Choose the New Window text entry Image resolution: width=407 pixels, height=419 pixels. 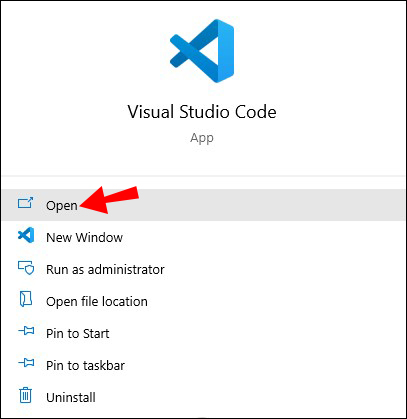click(84, 237)
